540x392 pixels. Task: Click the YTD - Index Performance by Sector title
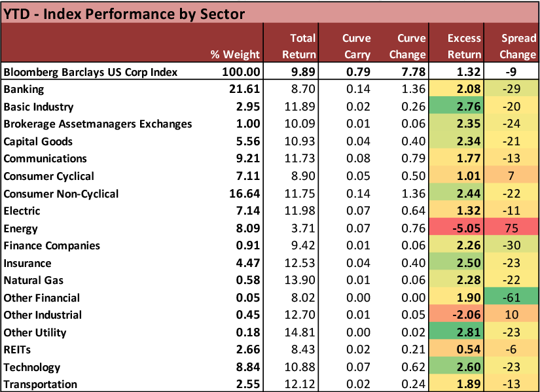pos(124,12)
